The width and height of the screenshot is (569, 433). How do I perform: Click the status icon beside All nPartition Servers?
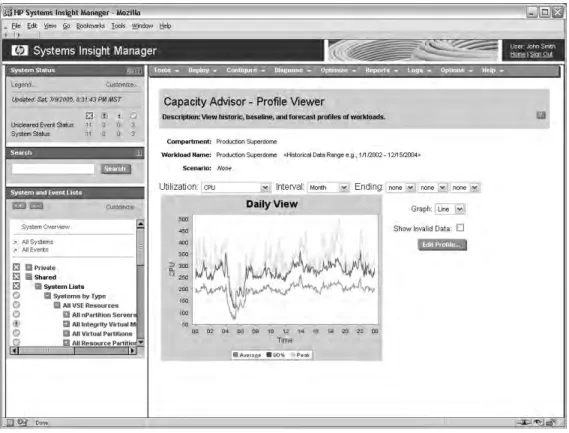[x=16, y=315]
